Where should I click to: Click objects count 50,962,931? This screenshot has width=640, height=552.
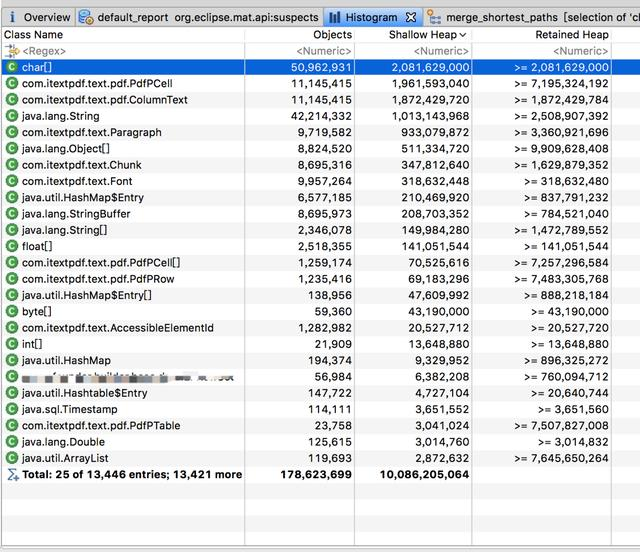321,67
